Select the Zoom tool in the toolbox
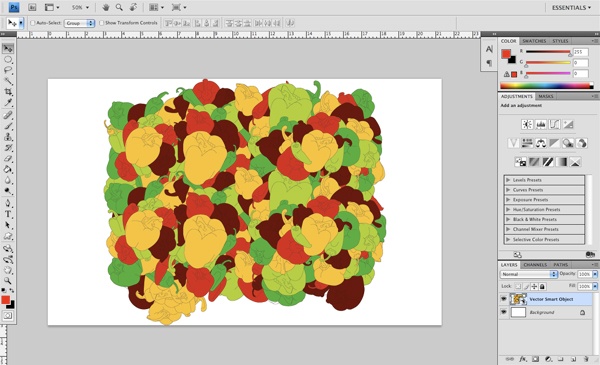The width and height of the screenshot is (600, 365). point(8,280)
